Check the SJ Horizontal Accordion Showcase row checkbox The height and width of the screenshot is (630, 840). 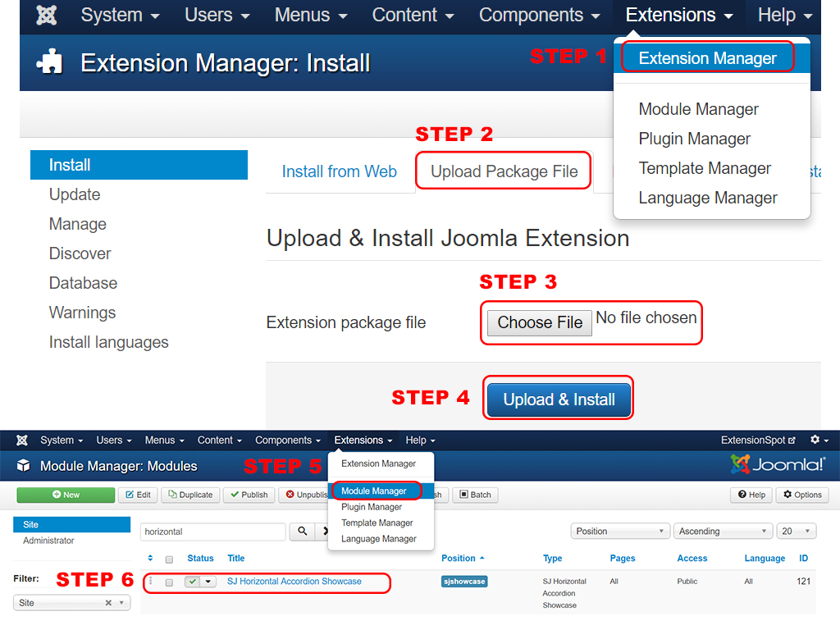(169, 582)
